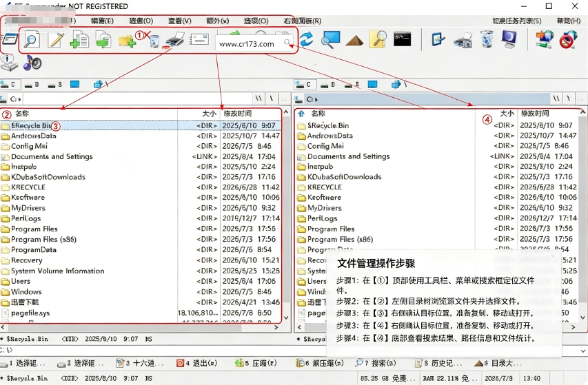
Task: Open the 查看(V) menu
Action: coord(180,21)
